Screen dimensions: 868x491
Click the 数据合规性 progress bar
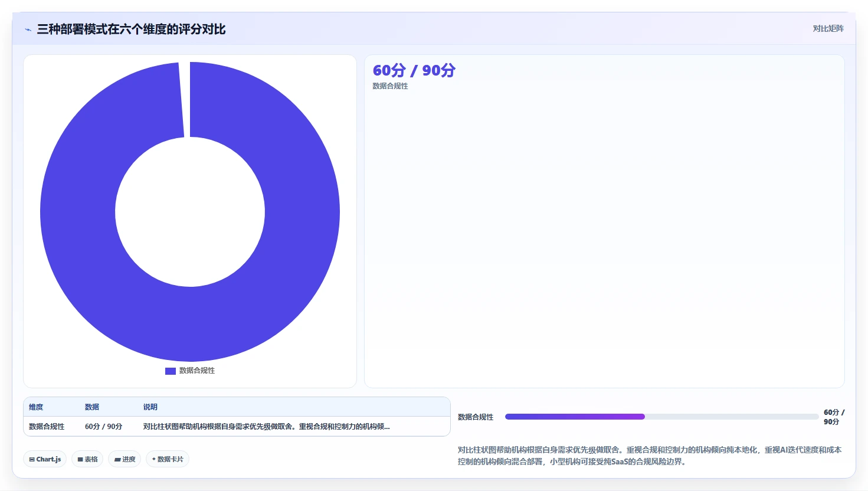(661, 417)
